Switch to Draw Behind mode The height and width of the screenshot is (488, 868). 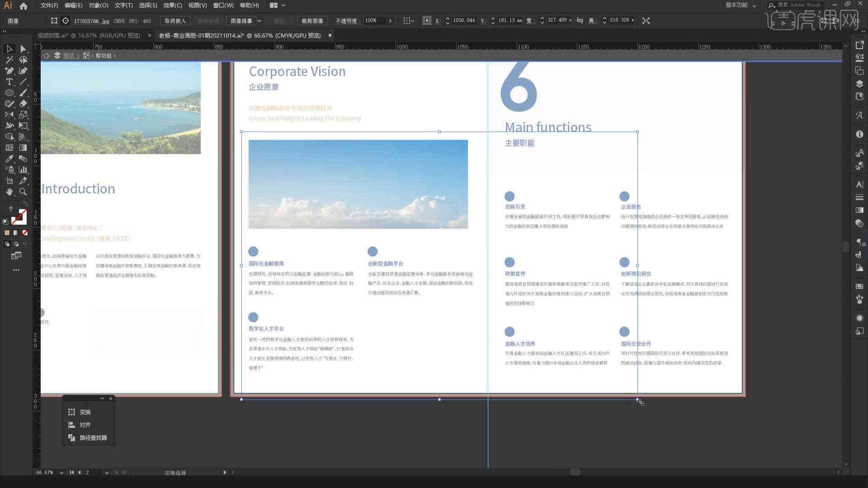16,244
